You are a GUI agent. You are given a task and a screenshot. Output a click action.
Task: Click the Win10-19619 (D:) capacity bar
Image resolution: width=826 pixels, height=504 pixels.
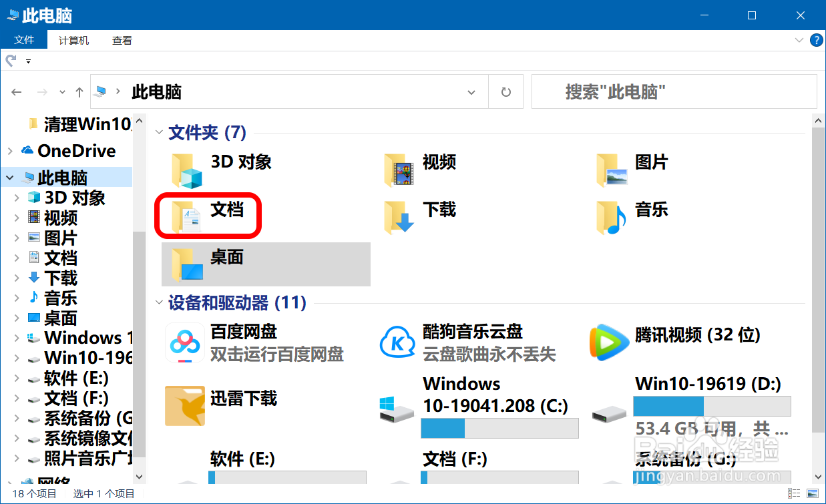pyautogui.click(x=711, y=406)
